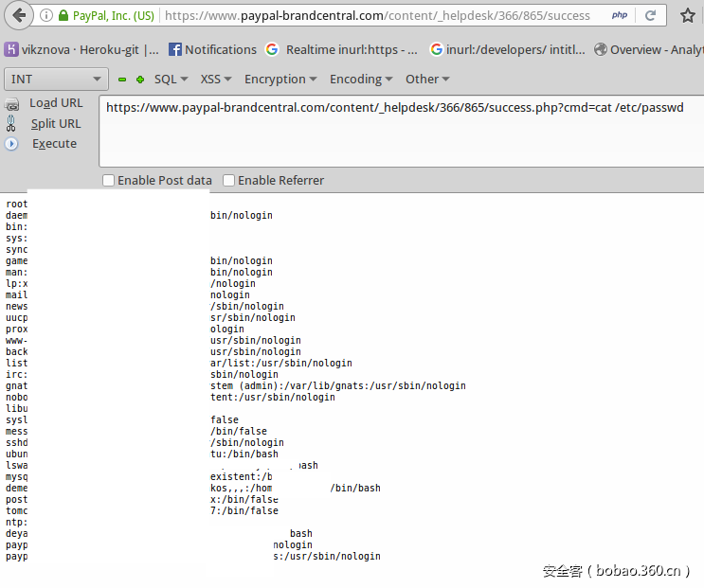The height and width of the screenshot is (588, 704).
Task: Click the 'stem (admin):/var/lib/gnats' output line
Action: coord(338,385)
